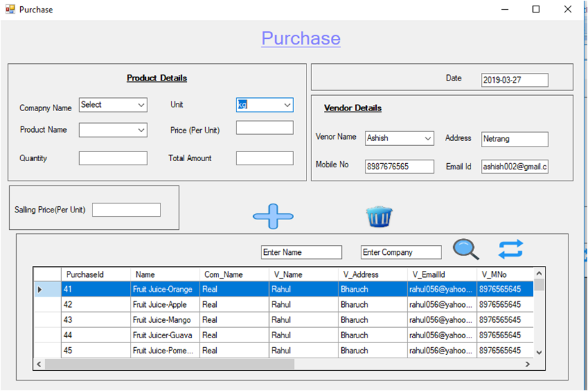Image resolution: width=588 pixels, height=391 pixels.
Task: Click the trash bin delete icon
Action: (379, 217)
